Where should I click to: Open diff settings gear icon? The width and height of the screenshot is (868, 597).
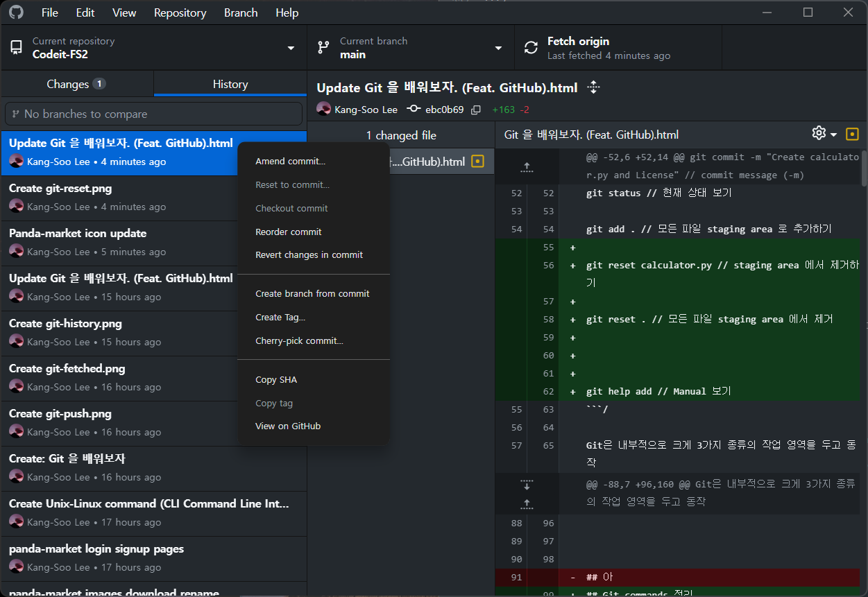819,133
